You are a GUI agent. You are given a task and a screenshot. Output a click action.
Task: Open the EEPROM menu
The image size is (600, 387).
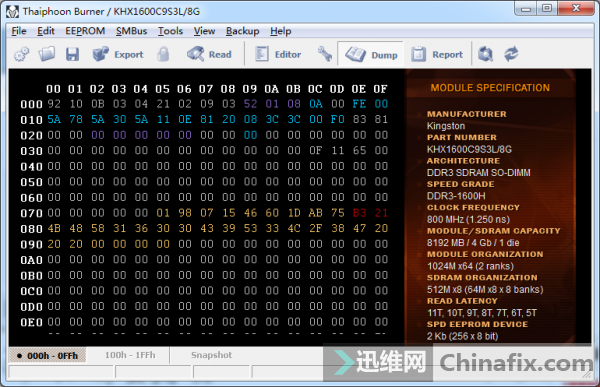[x=85, y=31]
